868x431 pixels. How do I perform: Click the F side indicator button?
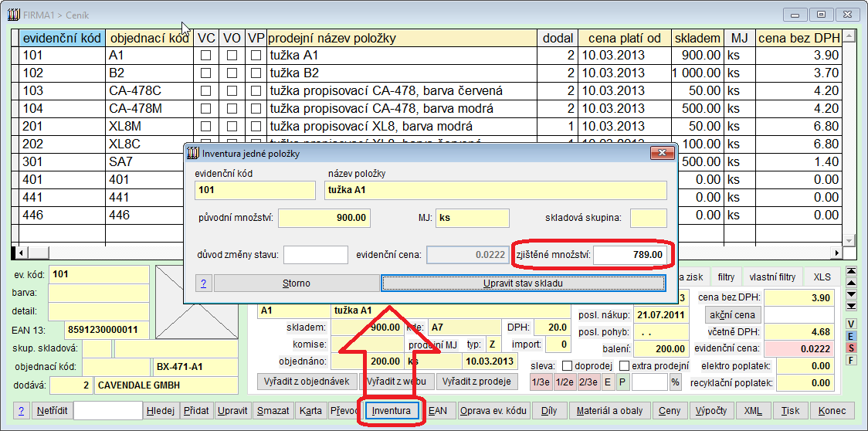[x=851, y=360]
